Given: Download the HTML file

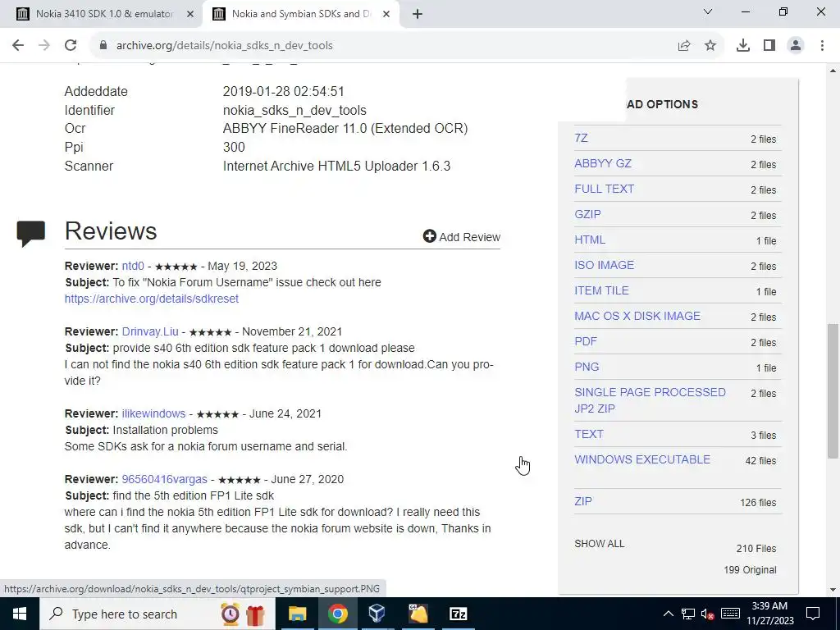Looking at the screenshot, I should pyautogui.click(x=590, y=240).
